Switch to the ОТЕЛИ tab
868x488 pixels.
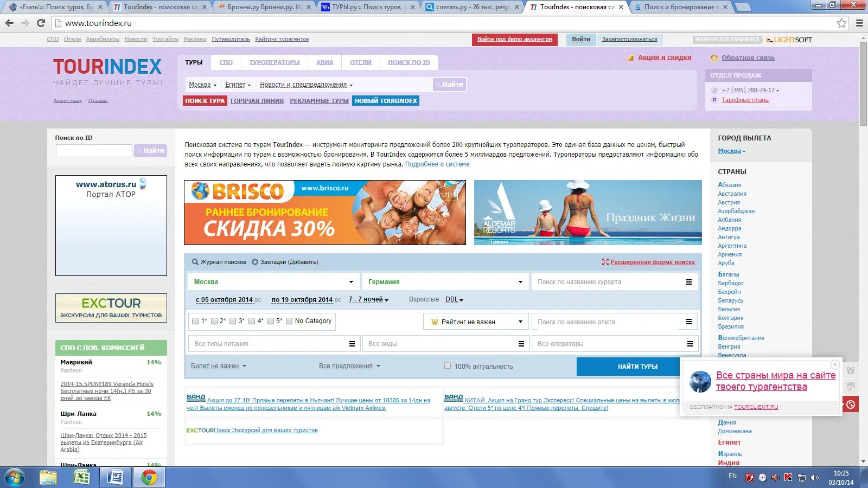[360, 62]
